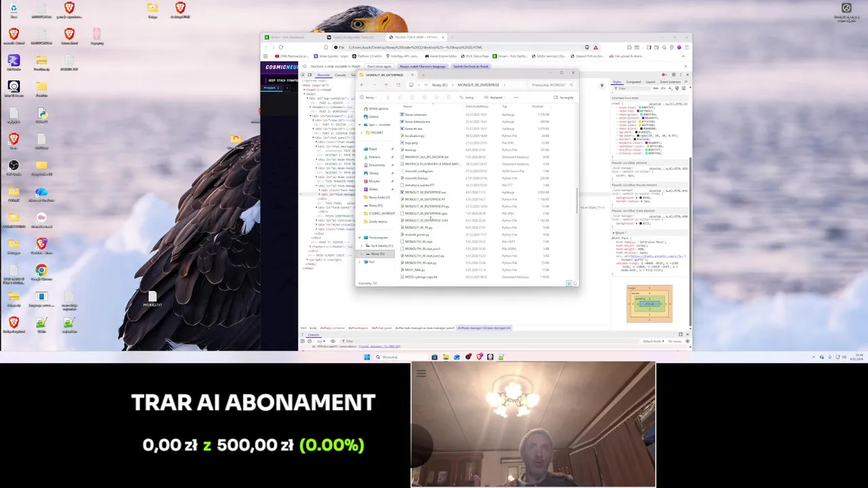Image resolution: width=868 pixels, height=488 pixels.
Task: Clear the DevTools console
Action: 309,341
